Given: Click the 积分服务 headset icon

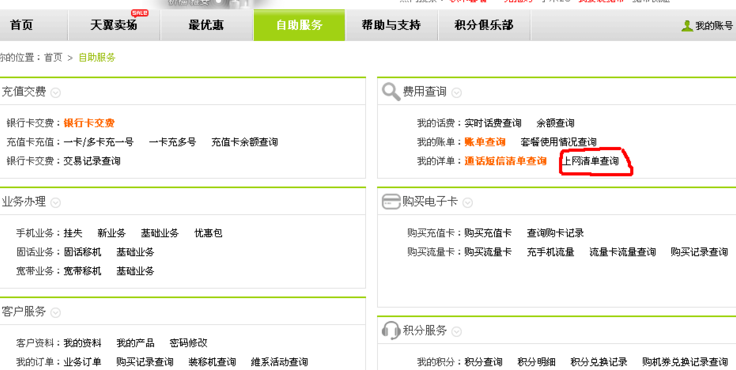Looking at the screenshot, I should click(391, 331).
